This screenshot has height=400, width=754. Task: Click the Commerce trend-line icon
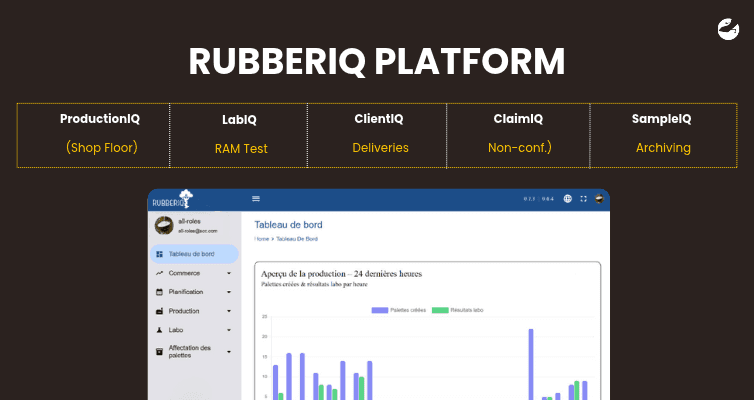pos(160,273)
